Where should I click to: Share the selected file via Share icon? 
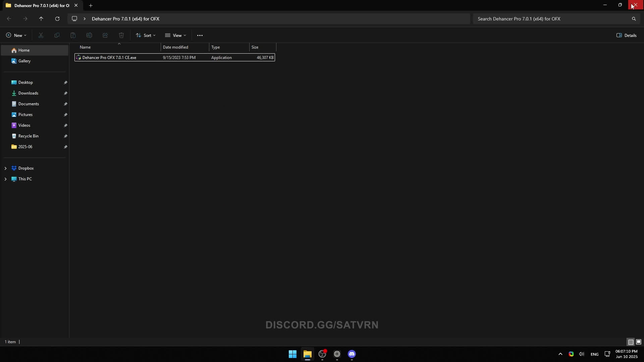(105, 35)
